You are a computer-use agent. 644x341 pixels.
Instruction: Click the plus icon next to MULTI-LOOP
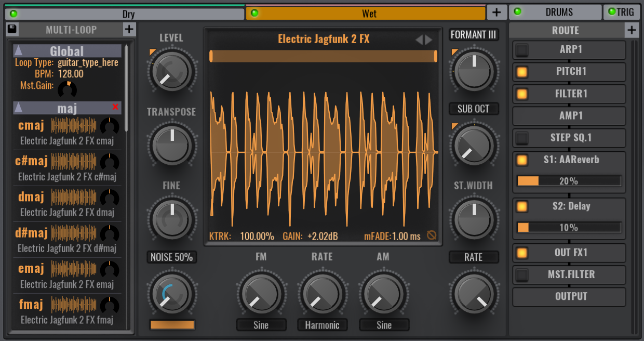[129, 30]
